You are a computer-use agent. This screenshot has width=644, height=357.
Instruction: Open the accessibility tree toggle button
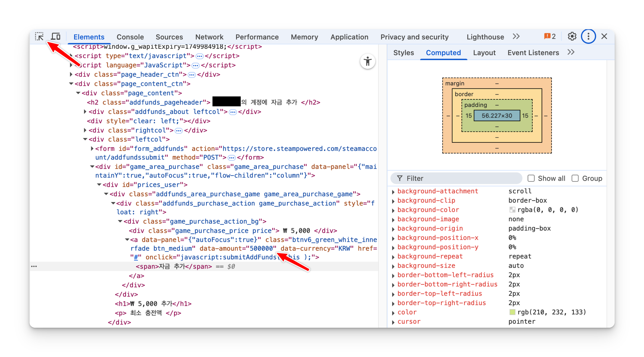tap(367, 61)
